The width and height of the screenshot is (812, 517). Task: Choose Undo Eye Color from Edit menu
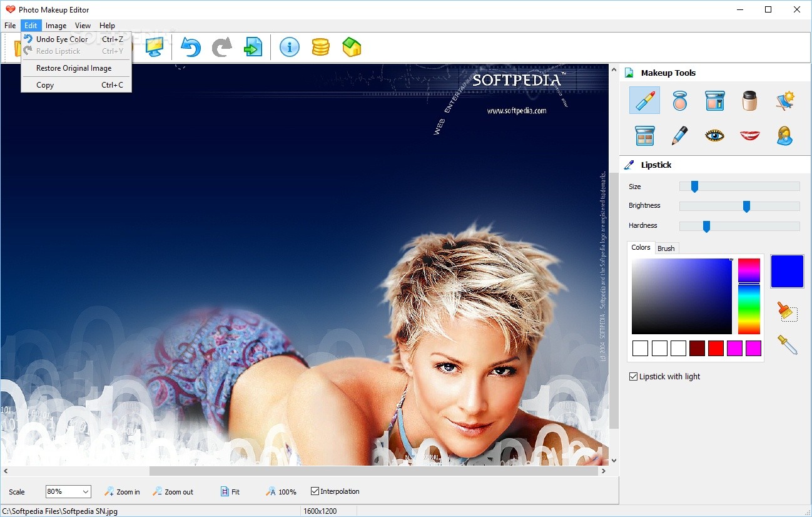point(76,39)
